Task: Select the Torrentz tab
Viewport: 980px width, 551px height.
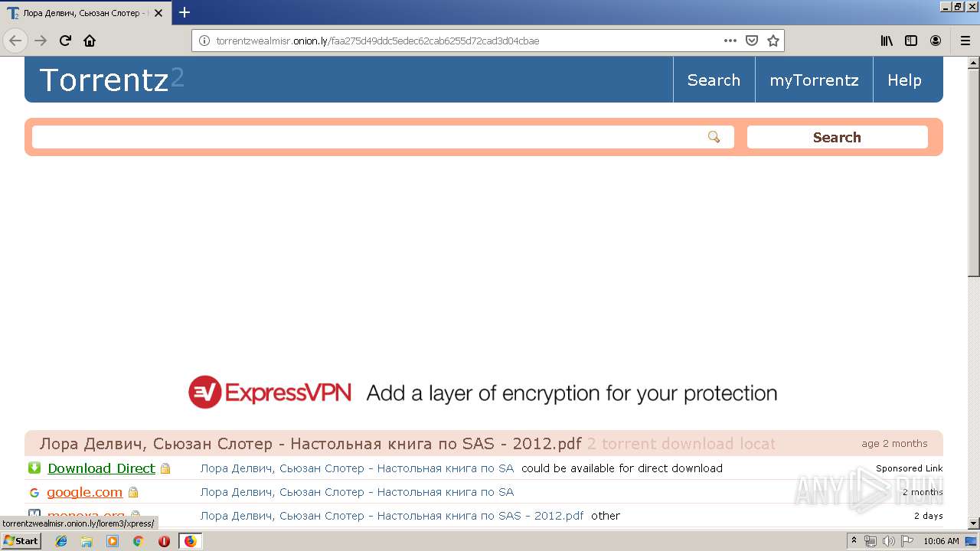Action: coord(87,13)
